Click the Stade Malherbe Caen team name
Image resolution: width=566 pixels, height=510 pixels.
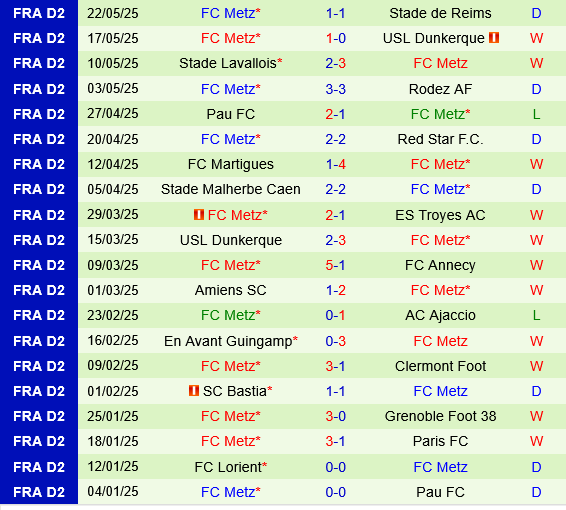(x=231, y=189)
